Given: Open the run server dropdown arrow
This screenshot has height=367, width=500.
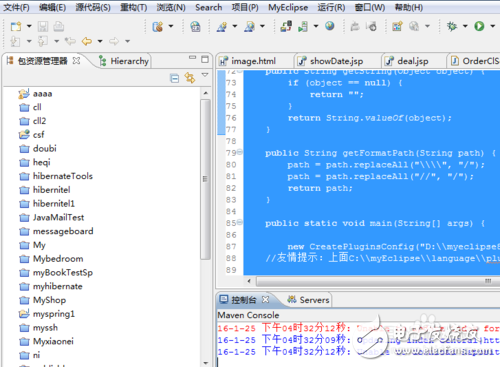Looking at the screenshot, I should pyautogui.click(x=316, y=26).
